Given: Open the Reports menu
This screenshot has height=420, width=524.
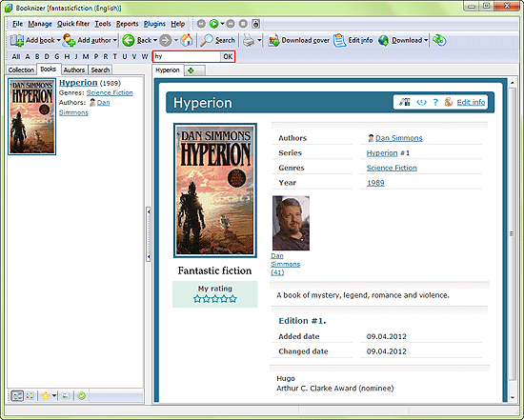Looking at the screenshot, I should click(128, 24).
